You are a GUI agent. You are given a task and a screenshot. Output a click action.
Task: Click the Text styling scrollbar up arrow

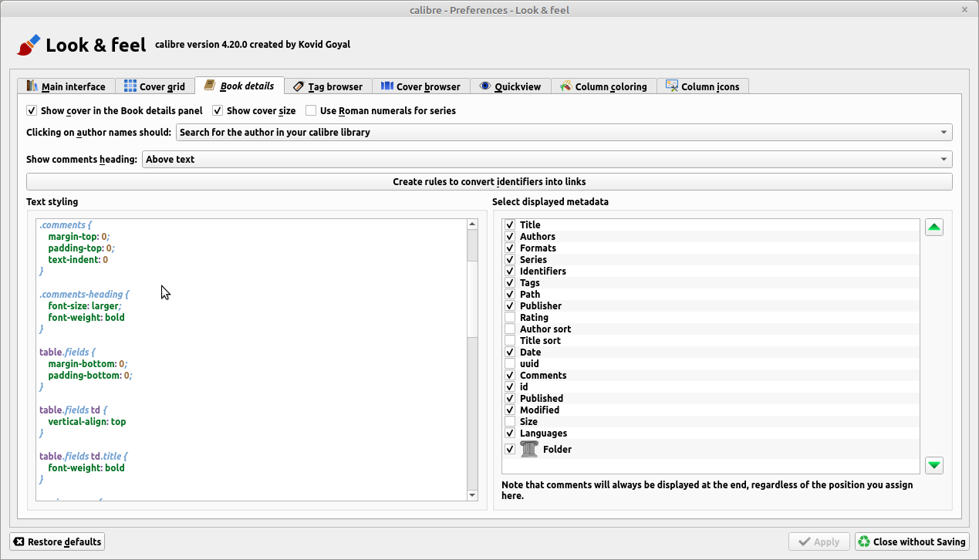point(473,224)
